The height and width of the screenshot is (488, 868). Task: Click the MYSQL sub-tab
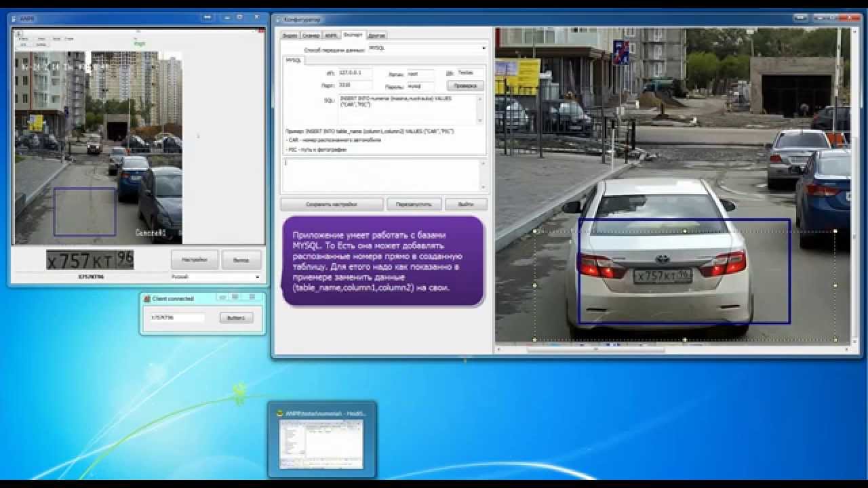[x=294, y=60]
